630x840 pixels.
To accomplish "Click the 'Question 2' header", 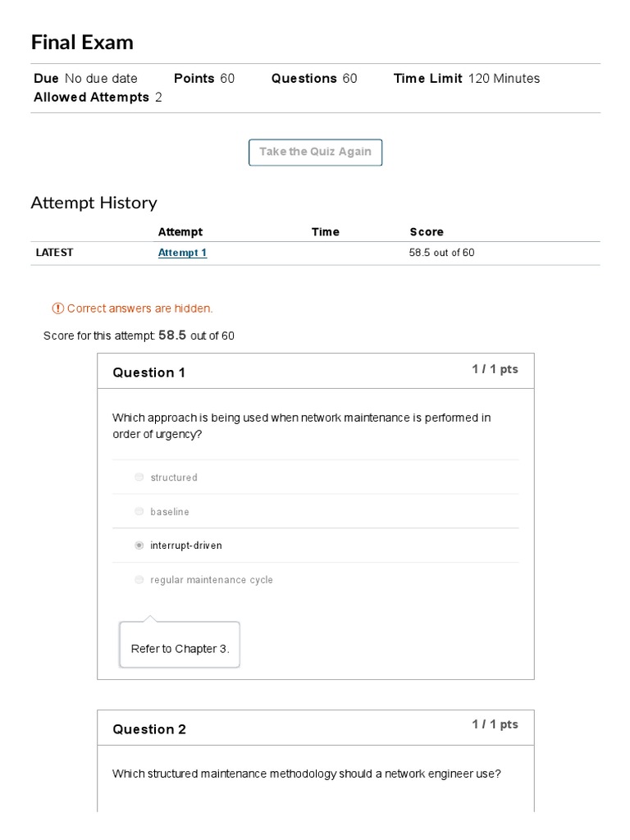I will [149, 729].
